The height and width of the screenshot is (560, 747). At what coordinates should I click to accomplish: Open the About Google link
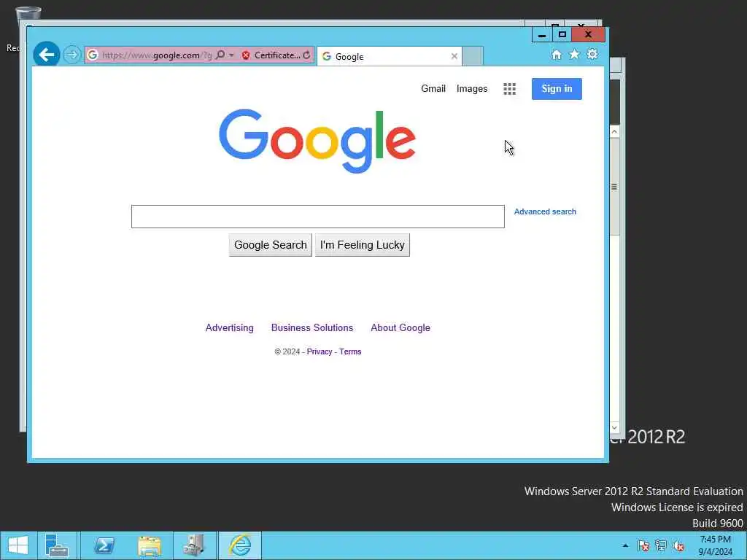pyautogui.click(x=400, y=327)
